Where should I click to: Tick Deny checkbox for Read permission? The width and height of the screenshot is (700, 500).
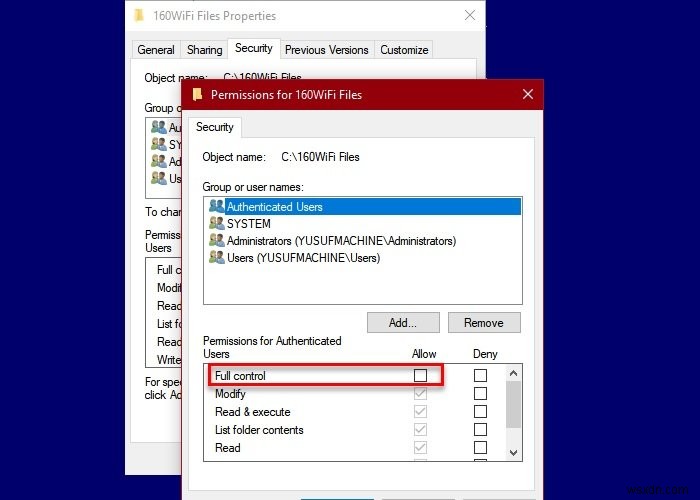pyautogui.click(x=480, y=447)
